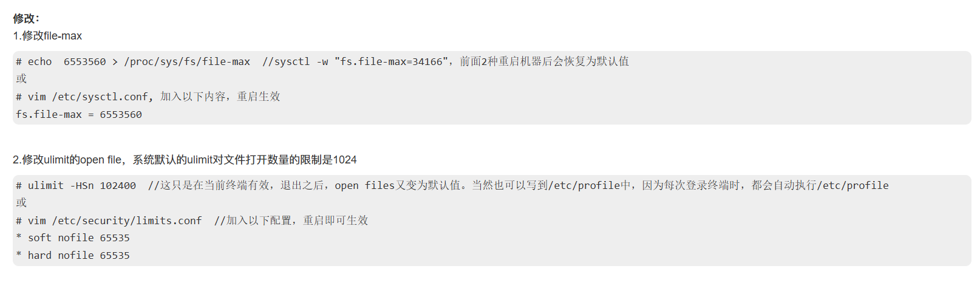Click the 修改: heading text
Screen dimensions: 980x288
click(x=26, y=18)
